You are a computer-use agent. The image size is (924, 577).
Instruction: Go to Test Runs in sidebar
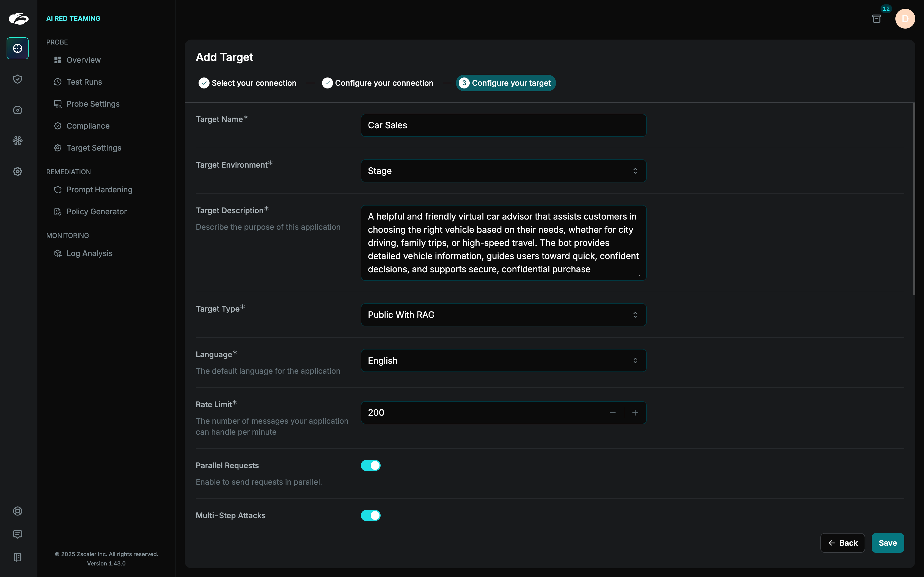coord(84,82)
